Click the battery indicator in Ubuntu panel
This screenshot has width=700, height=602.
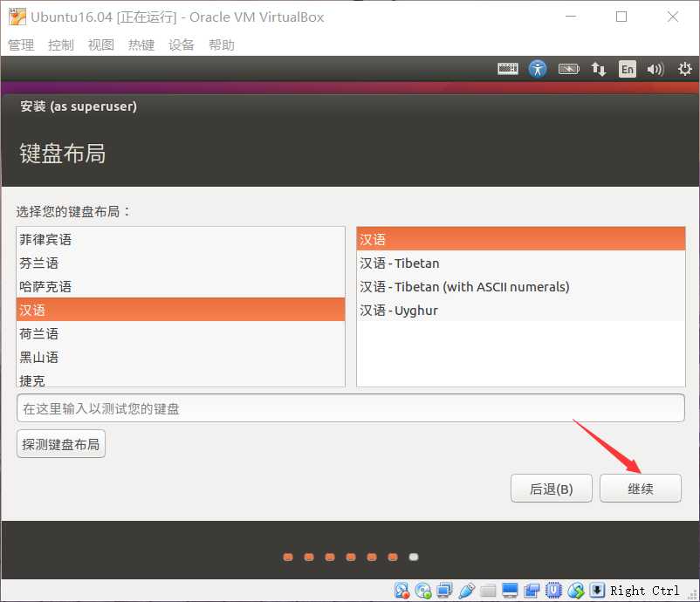(569, 69)
